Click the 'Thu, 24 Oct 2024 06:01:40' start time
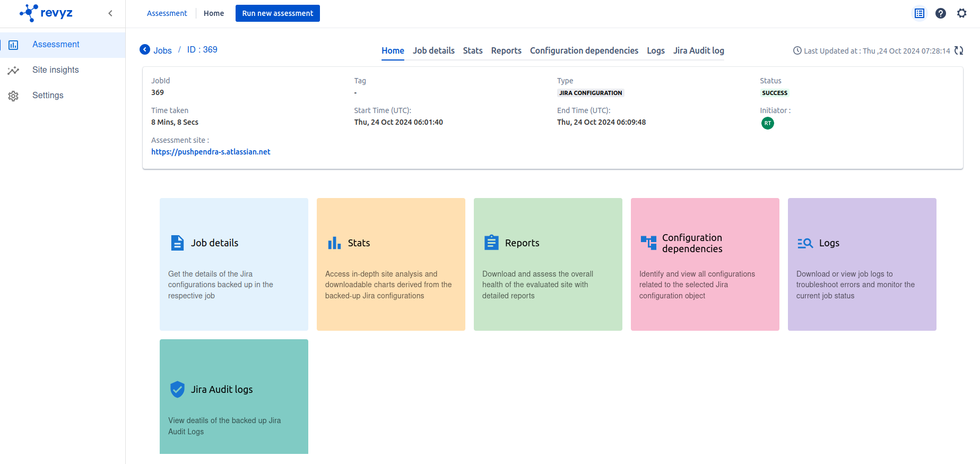The height and width of the screenshot is (464, 980). [398, 122]
